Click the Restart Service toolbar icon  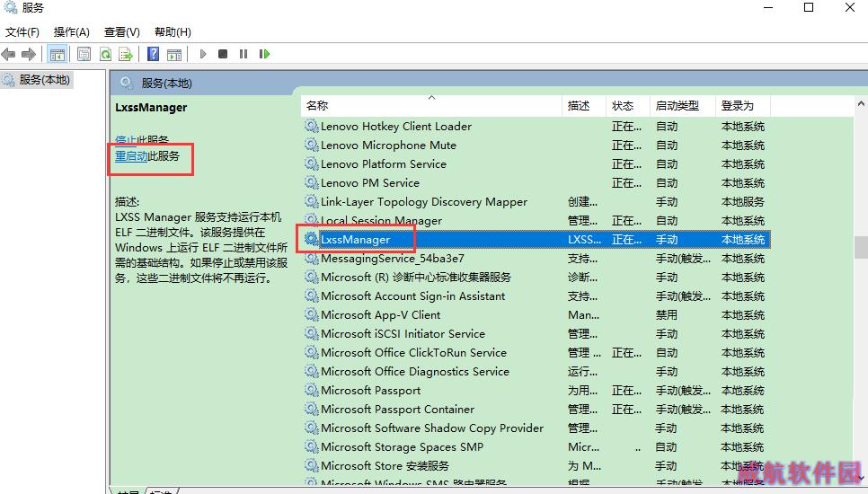point(264,54)
